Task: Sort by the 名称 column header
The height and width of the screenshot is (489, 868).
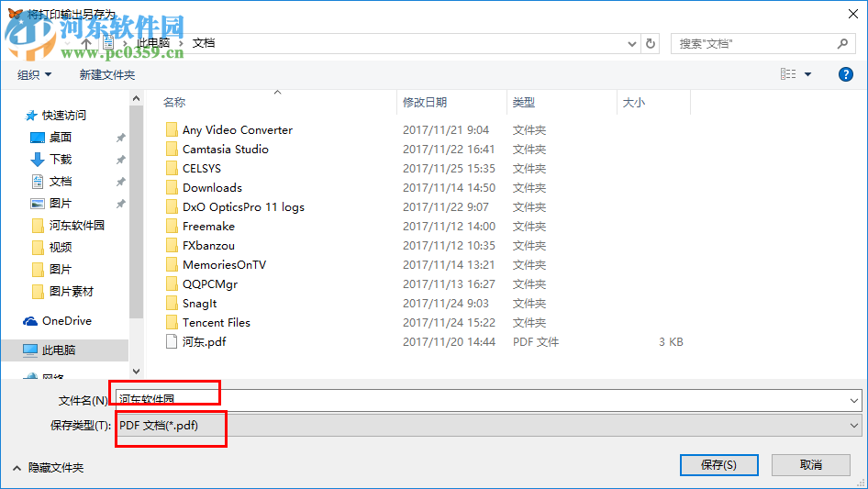Action: [x=174, y=102]
